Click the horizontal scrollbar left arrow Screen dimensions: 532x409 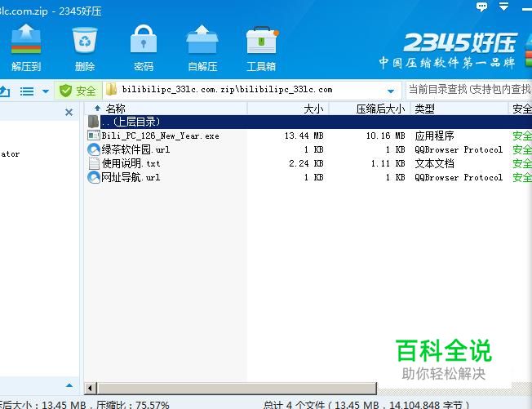click(x=90, y=388)
